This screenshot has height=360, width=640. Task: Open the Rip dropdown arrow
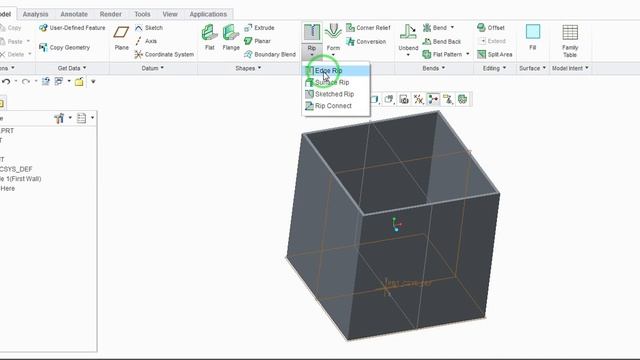[x=312, y=55]
